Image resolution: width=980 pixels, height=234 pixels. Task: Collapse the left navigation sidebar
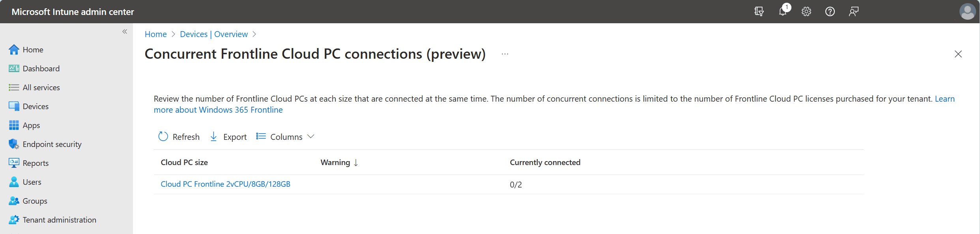click(x=125, y=32)
